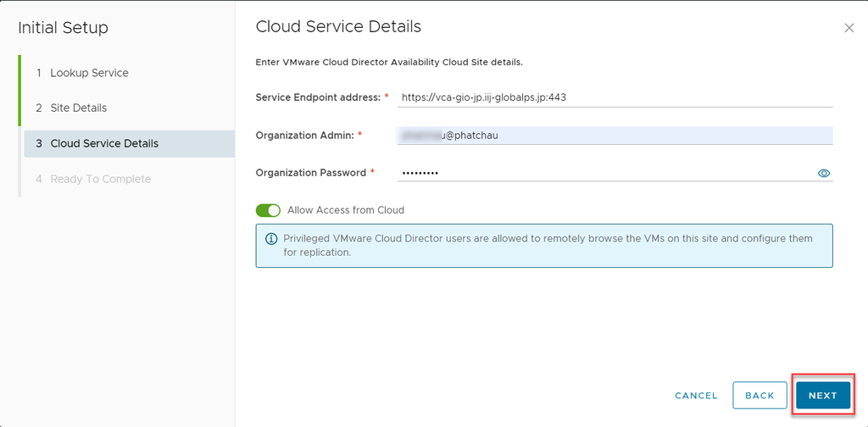This screenshot has width=868, height=427.
Task: Click the 'Service Endpoint address' label
Action: click(x=318, y=97)
